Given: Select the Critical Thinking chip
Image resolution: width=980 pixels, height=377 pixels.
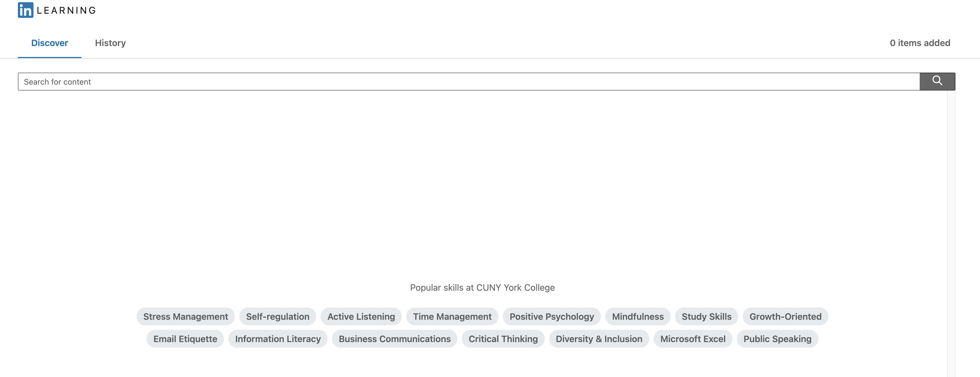Looking at the screenshot, I should tap(503, 339).
